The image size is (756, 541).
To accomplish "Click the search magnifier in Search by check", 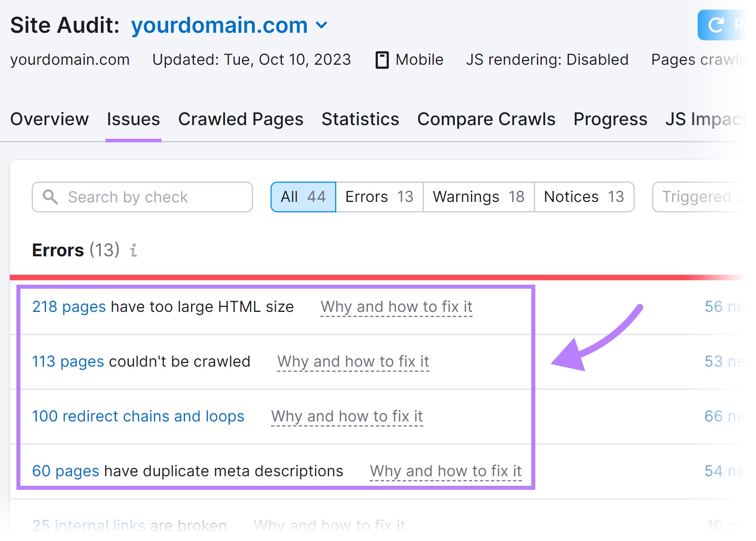I will click(50, 196).
